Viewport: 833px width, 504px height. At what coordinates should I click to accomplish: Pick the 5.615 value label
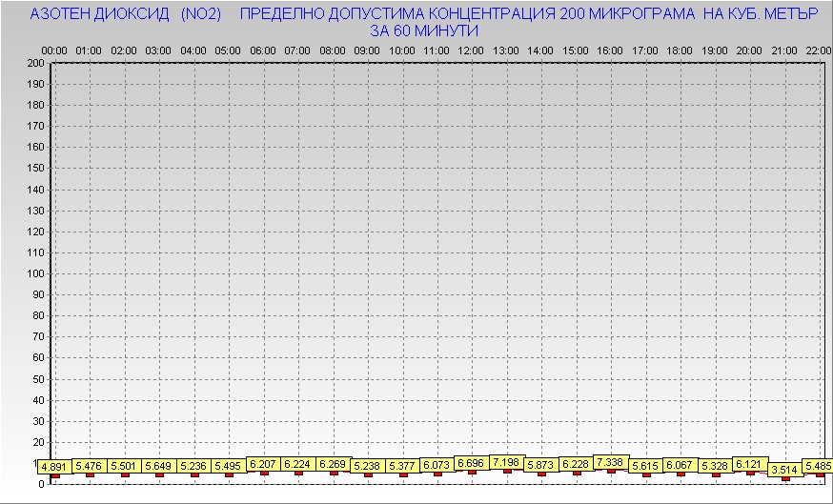pyautogui.click(x=645, y=466)
